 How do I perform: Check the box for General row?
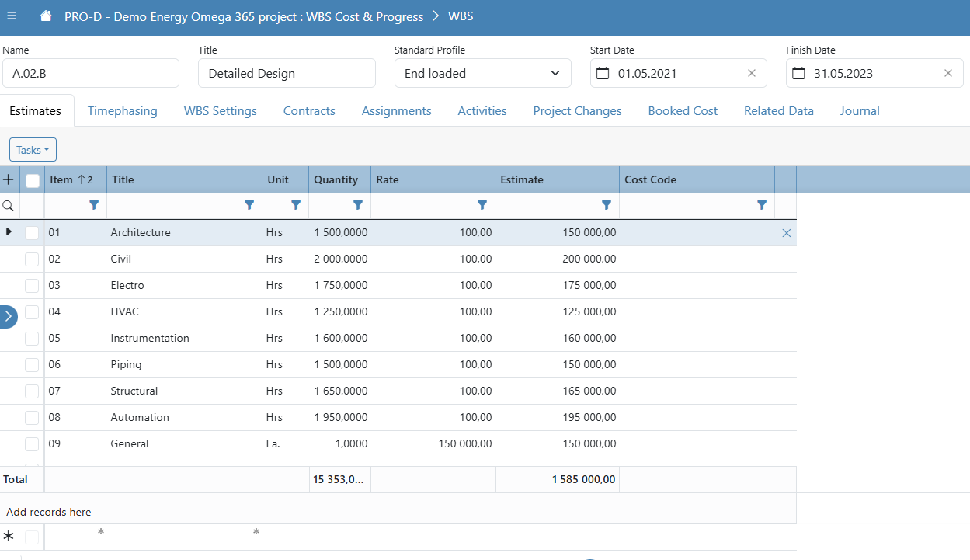(32, 443)
